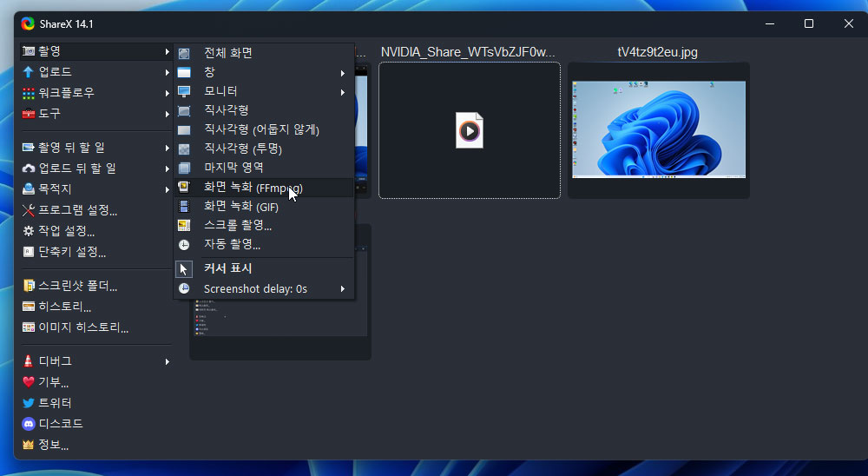Expand the Screenshot delay submenu arrow
Viewport: 868px width, 476px height.
(343, 289)
